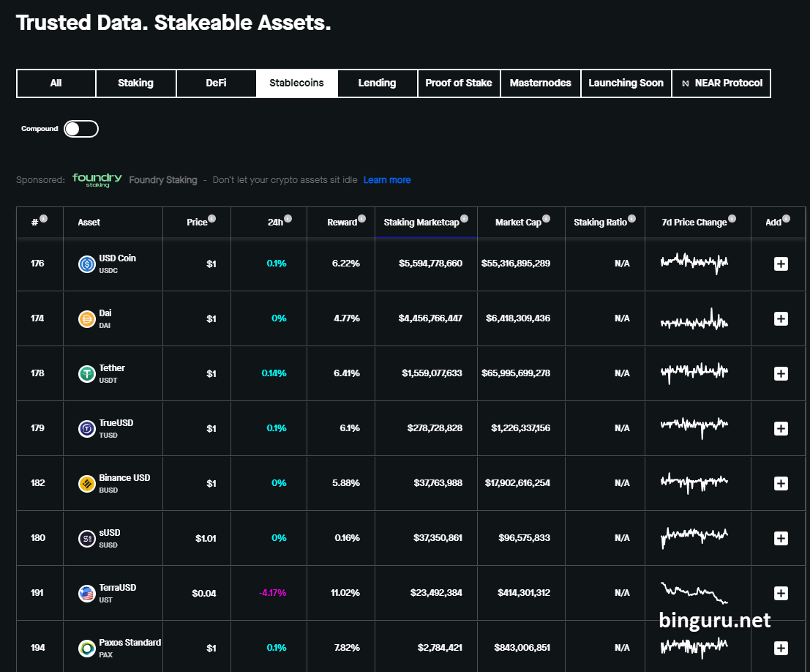This screenshot has width=810, height=672.
Task: Click TerraUSD reward value 11.02%
Action: [x=345, y=593]
